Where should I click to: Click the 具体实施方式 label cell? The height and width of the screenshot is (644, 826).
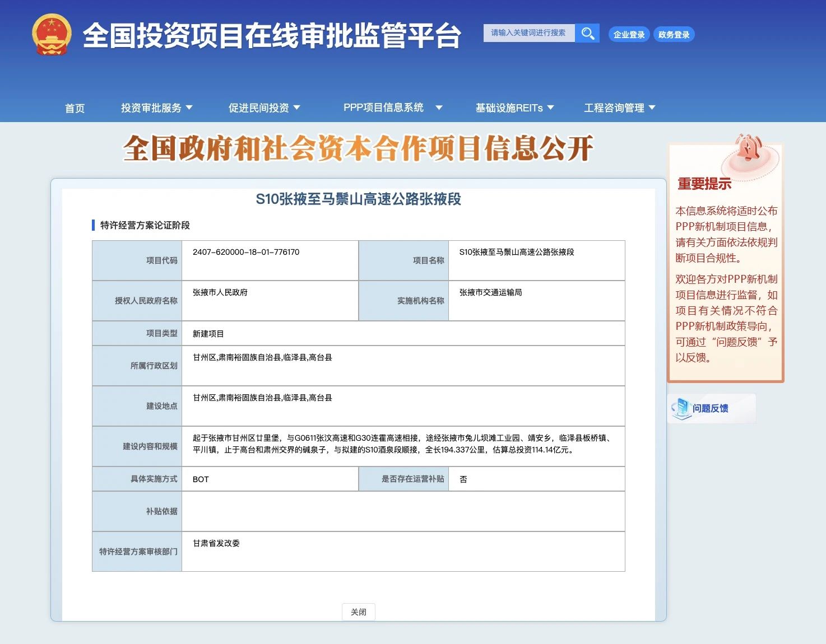(x=137, y=479)
